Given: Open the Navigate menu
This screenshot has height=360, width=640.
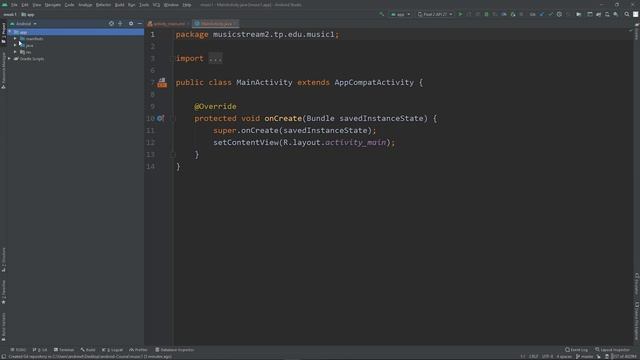Looking at the screenshot, I should [53, 5].
